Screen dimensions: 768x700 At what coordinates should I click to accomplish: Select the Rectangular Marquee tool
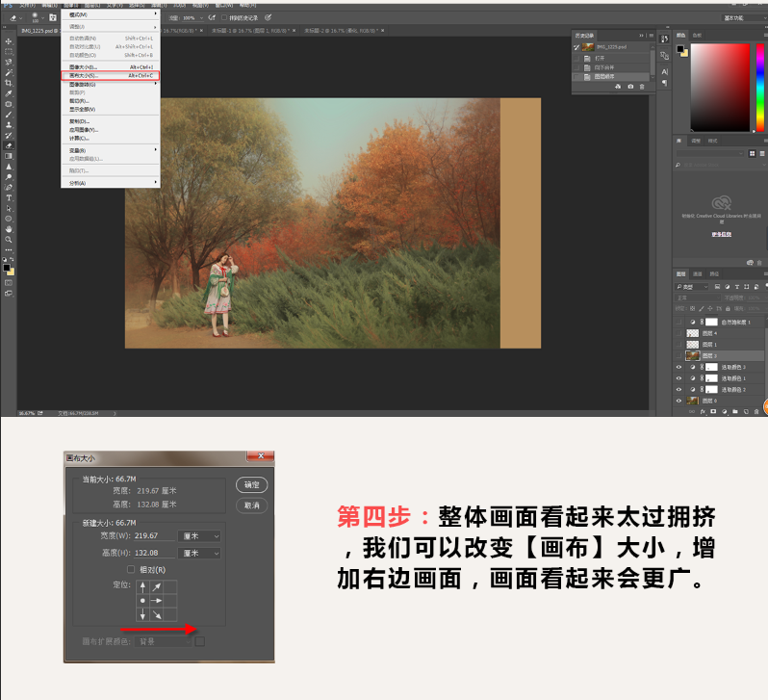(x=9, y=51)
